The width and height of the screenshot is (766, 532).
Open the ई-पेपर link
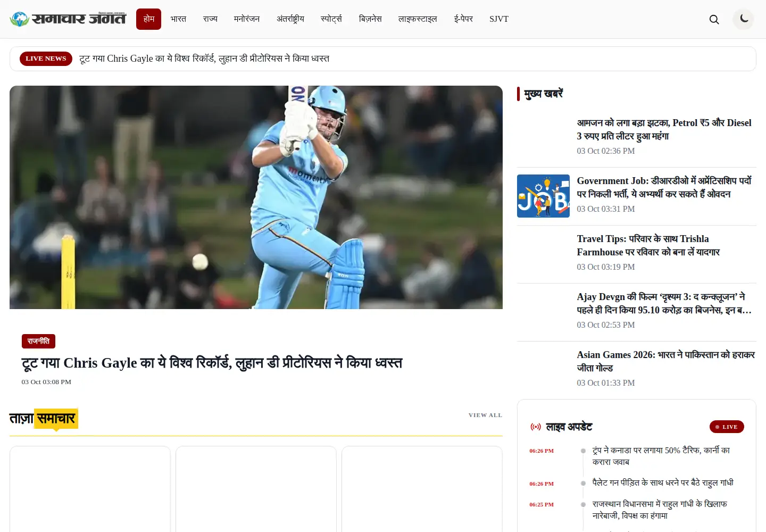click(x=463, y=19)
